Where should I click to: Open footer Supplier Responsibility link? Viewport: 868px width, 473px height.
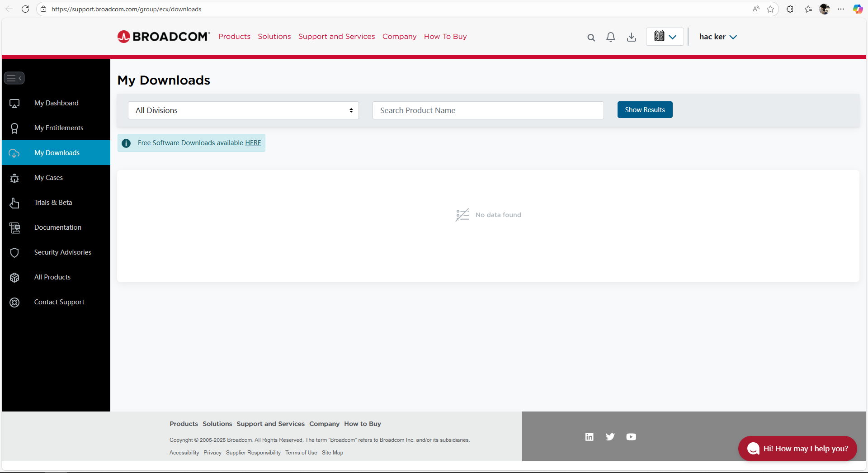tap(253, 453)
